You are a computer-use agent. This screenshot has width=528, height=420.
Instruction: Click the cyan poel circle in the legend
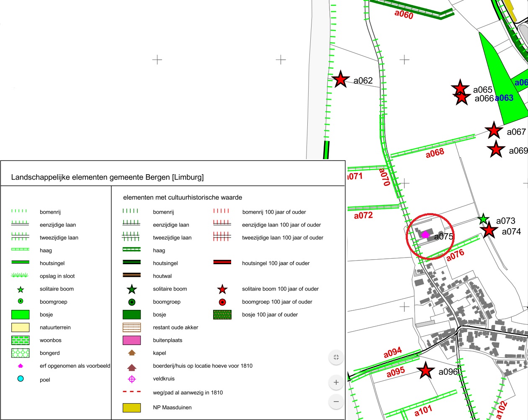click(x=21, y=379)
